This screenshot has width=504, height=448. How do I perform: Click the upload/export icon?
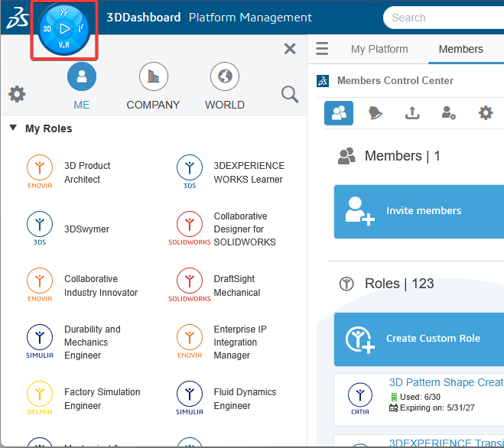412,113
